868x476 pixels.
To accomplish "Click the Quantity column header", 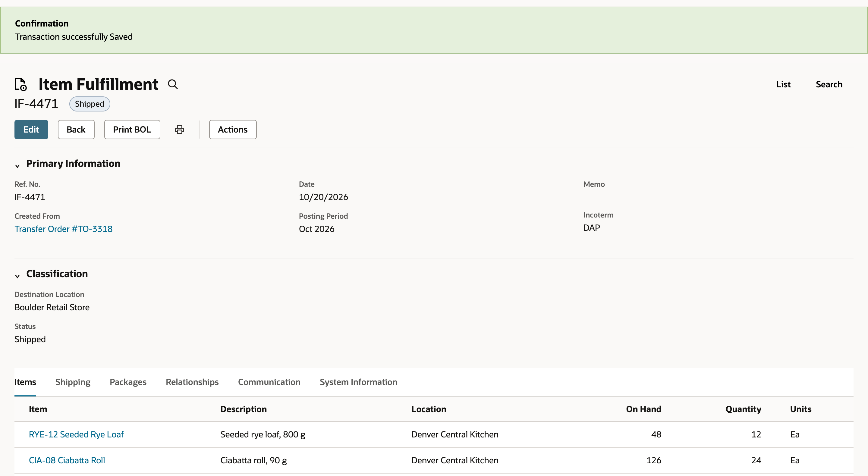I will click(x=743, y=409).
